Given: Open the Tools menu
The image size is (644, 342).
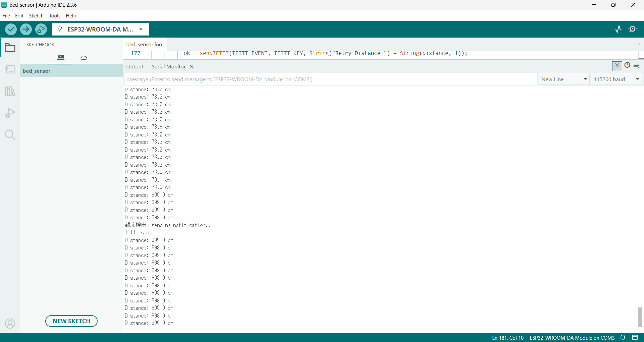Looking at the screenshot, I should 55,16.
